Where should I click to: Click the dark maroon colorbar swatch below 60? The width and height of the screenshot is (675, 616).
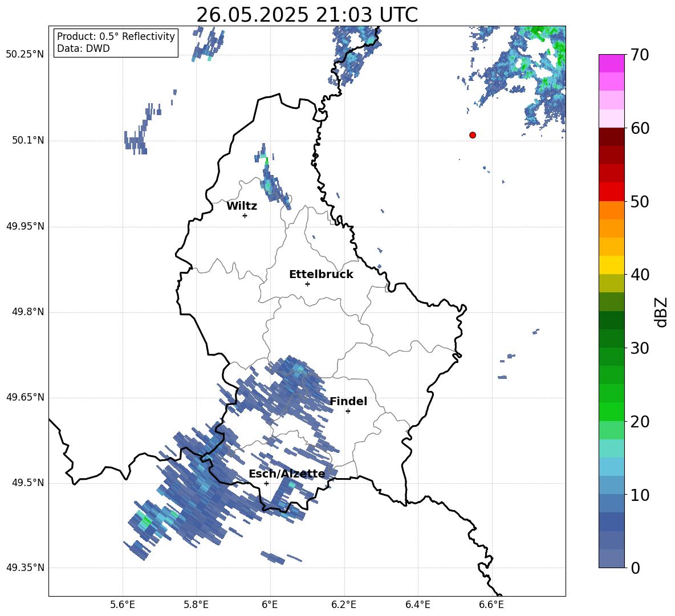point(611,137)
